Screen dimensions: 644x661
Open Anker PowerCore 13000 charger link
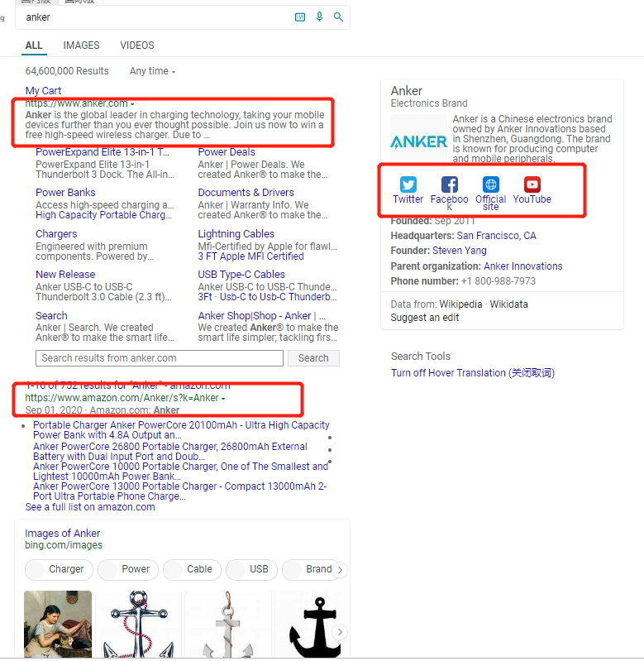click(x=180, y=491)
